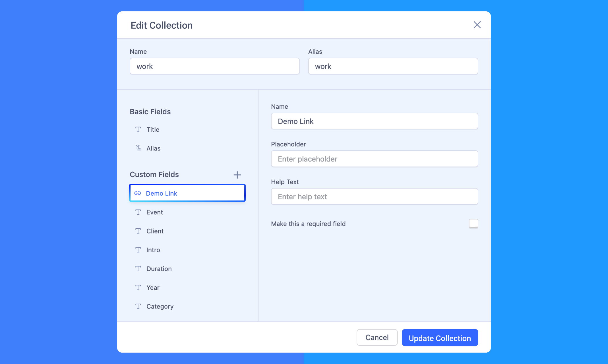The height and width of the screenshot is (364, 608).
Task: Click the text icon beside Category
Action: pyautogui.click(x=138, y=306)
